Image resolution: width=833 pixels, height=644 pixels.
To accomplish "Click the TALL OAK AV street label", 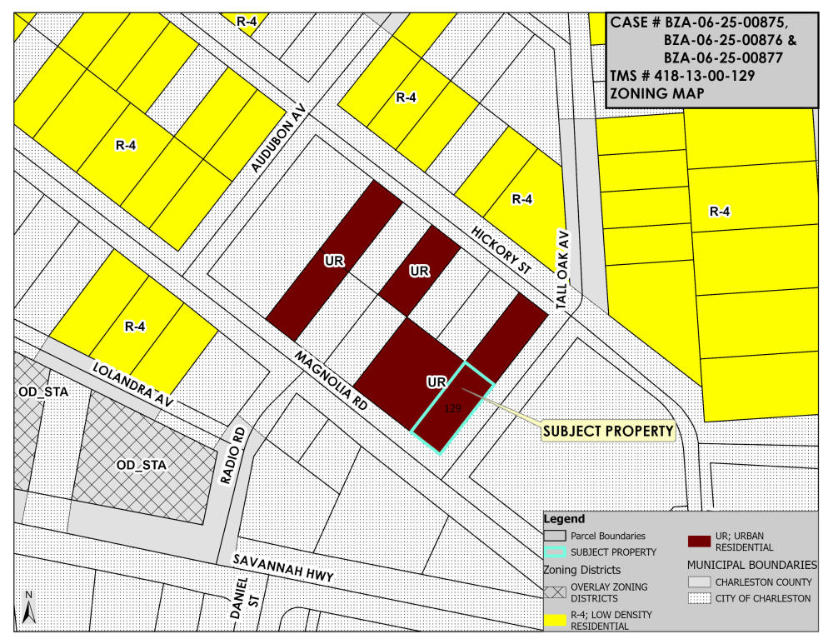I will pos(562,269).
